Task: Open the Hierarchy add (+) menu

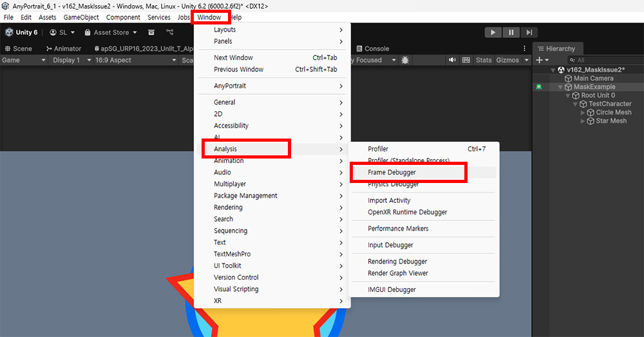Action: [541, 60]
